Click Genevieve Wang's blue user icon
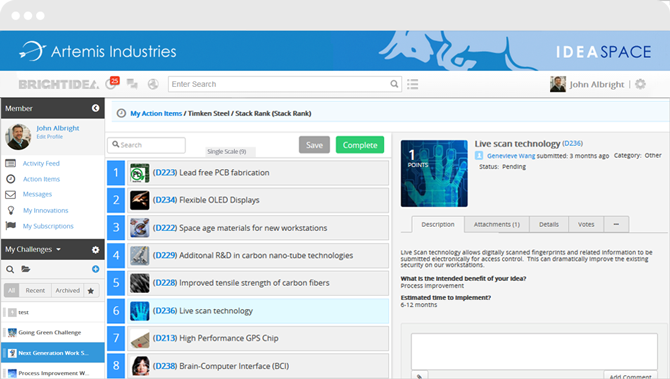Image resolution: width=670 pixels, height=379 pixels. (x=479, y=156)
